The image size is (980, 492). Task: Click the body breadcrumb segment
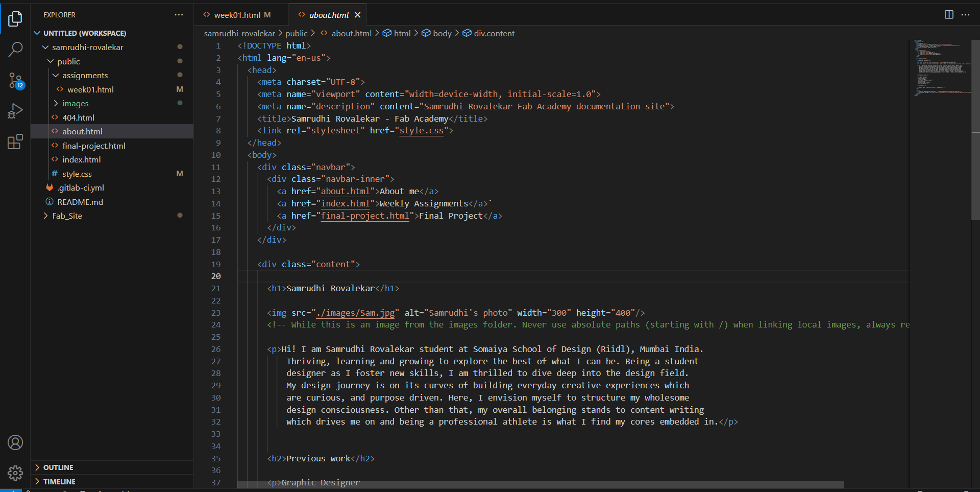(442, 33)
